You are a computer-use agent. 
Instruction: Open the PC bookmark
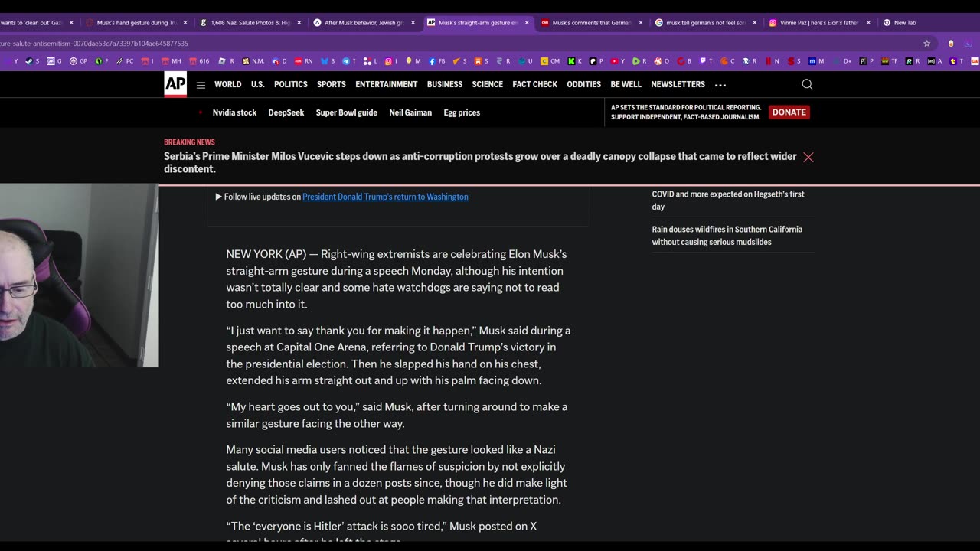tap(124, 61)
